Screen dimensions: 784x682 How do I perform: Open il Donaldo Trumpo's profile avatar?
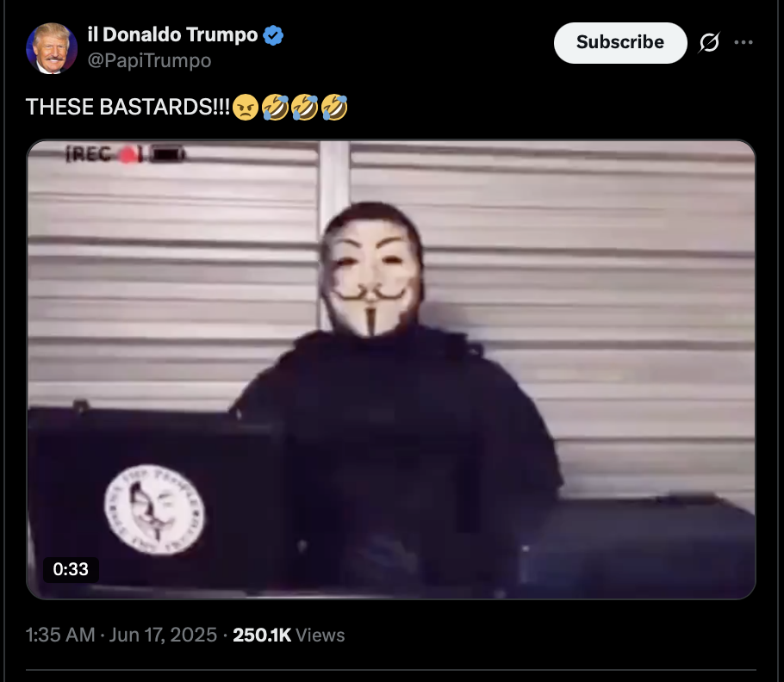(52, 48)
